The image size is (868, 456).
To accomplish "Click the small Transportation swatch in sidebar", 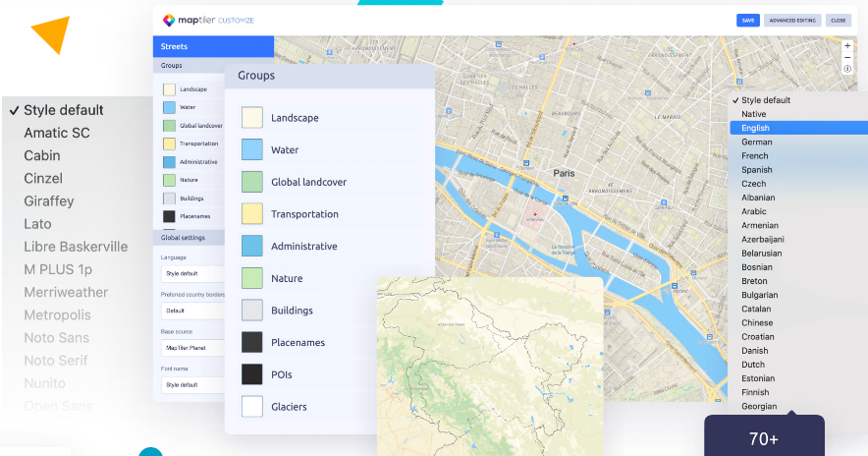I will pos(170,144).
